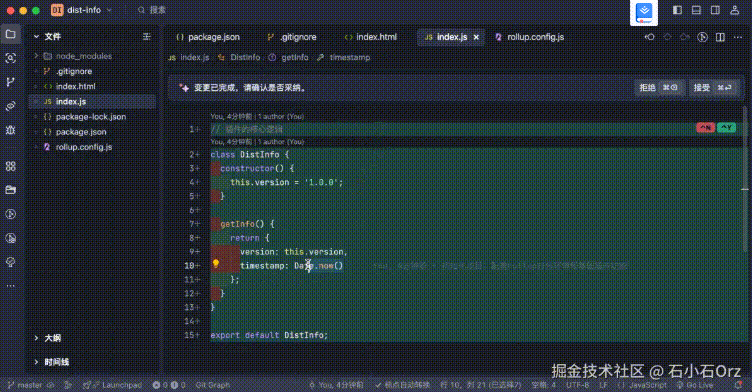Open the account profile icon
The image size is (752, 392).
pos(734,10)
